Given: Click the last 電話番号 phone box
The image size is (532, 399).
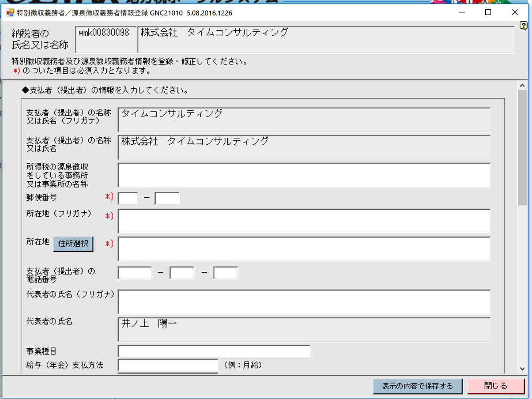Looking at the screenshot, I should coord(226,272).
